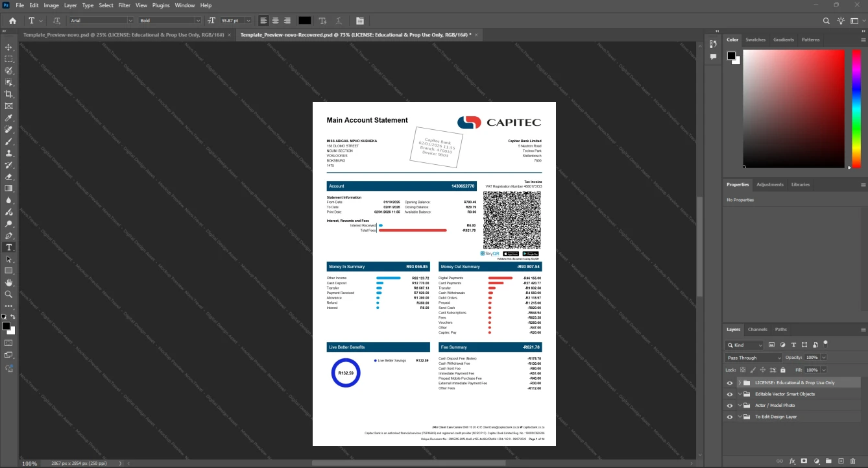Create new fill or adjustment layer
The image size is (868, 468).
[817, 462]
